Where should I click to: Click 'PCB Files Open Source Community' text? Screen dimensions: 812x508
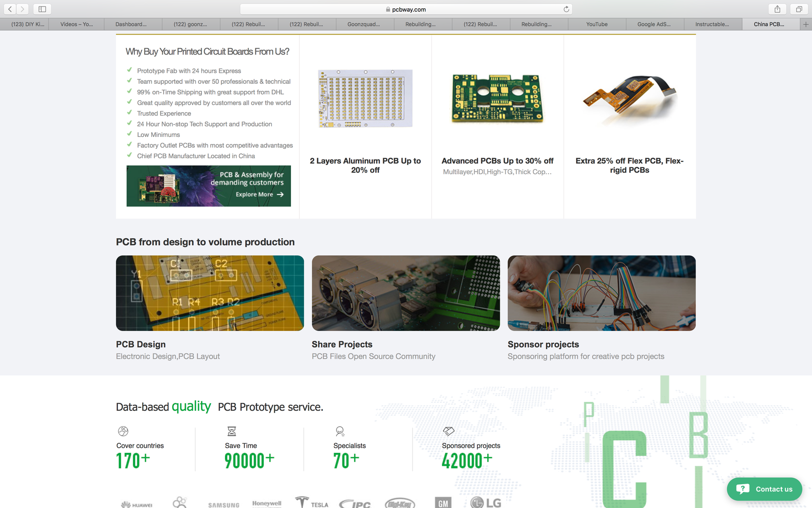coord(374,356)
